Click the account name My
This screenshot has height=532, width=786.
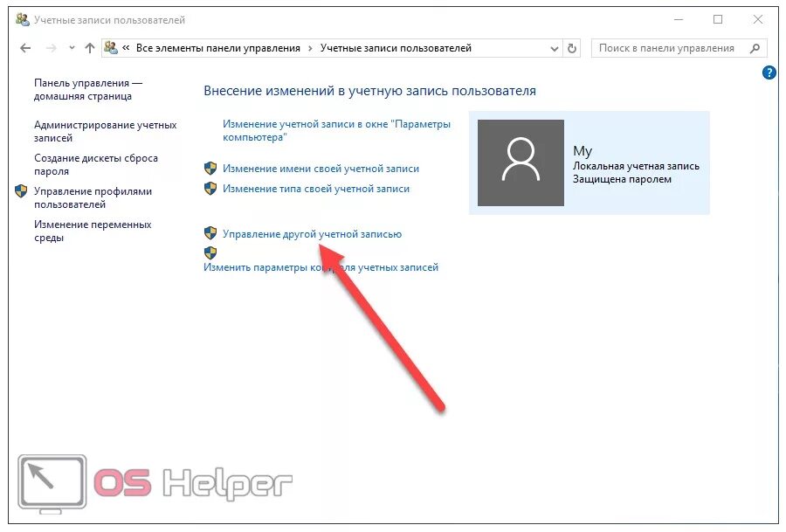tap(583, 151)
